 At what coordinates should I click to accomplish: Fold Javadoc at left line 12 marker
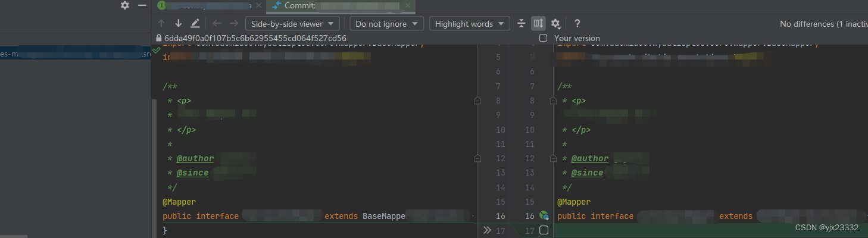click(477, 158)
